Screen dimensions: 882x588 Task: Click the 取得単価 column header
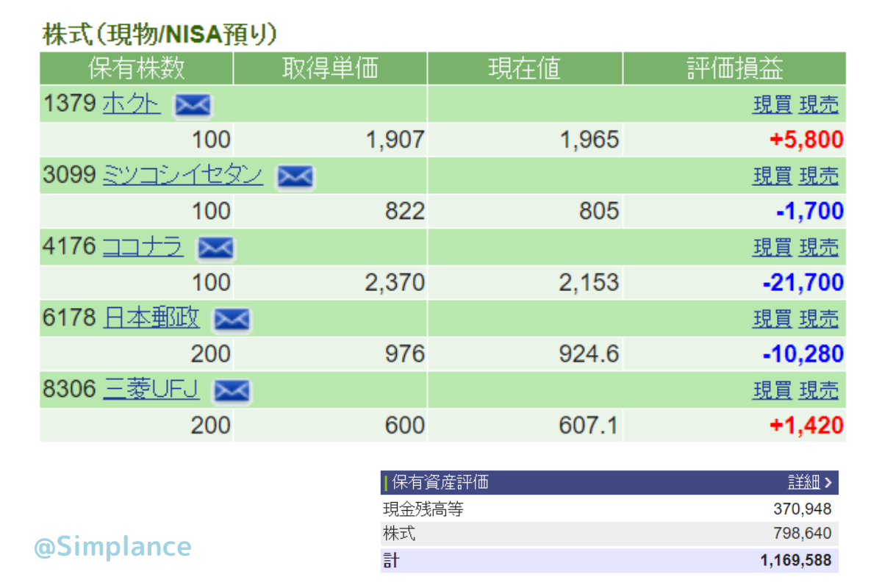coord(330,69)
